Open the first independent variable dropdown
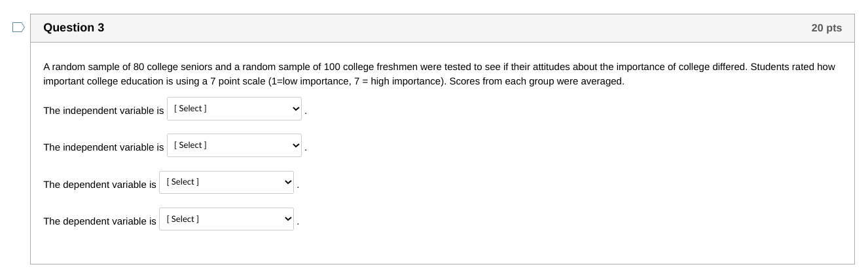 point(234,109)
